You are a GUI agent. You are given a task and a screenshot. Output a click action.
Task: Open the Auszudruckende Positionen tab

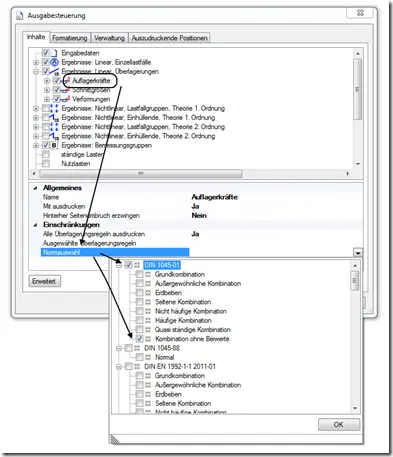point(169,38)
